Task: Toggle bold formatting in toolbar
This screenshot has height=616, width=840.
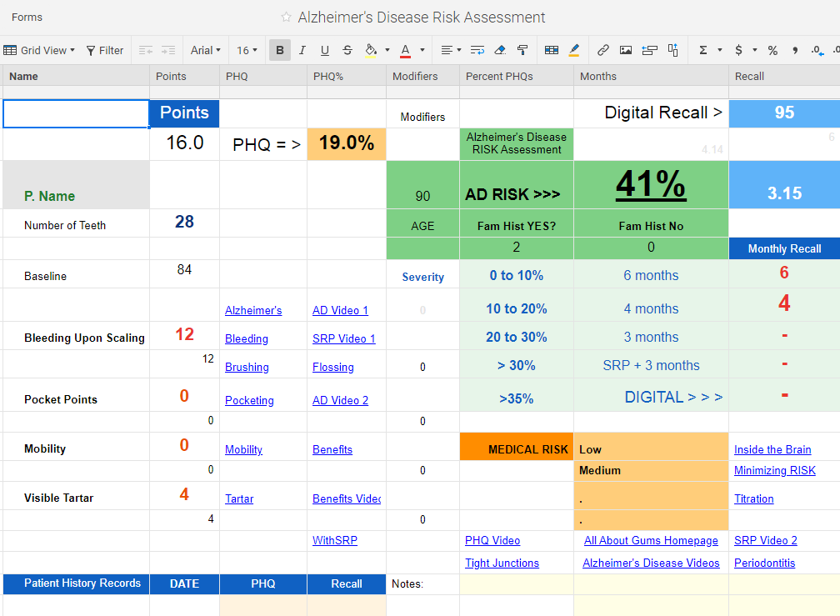Action: click(x=280, y=50)
